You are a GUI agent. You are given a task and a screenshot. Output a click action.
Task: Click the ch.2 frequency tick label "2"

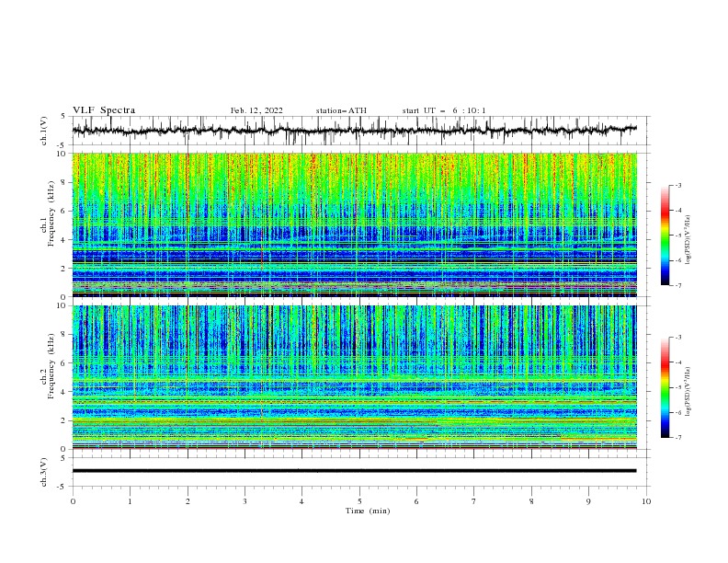[64, 420]
